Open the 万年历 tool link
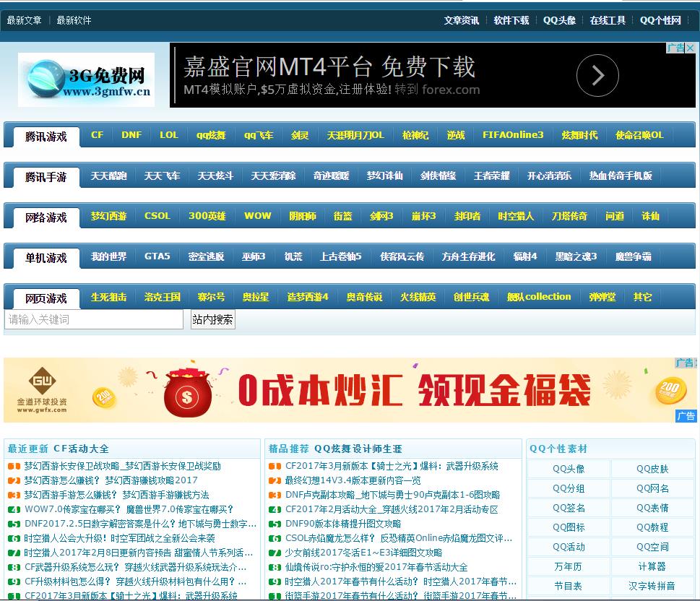The image size is (700, 601). (568, 566)
